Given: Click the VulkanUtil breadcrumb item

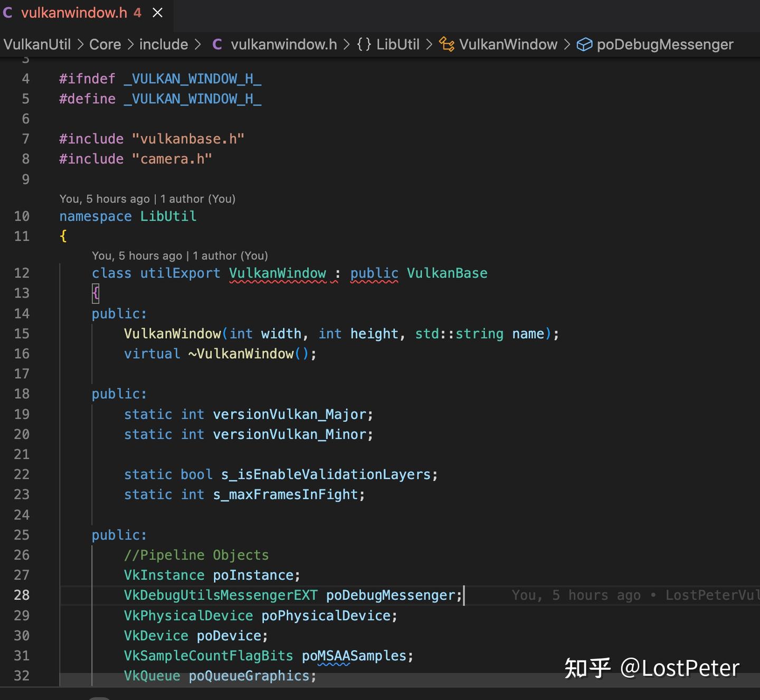Looking at the screenshot, I should click(x=37, y=44).
